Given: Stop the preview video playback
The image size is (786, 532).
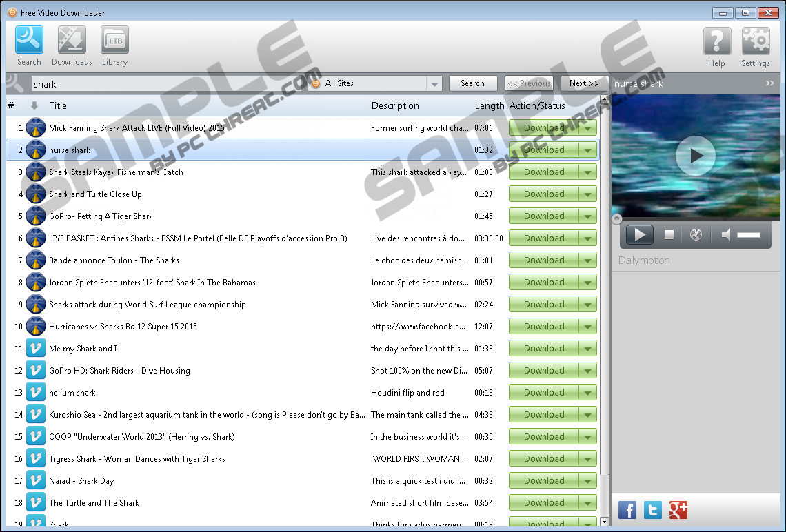Looking at the screenshot, I should (669, 235).
